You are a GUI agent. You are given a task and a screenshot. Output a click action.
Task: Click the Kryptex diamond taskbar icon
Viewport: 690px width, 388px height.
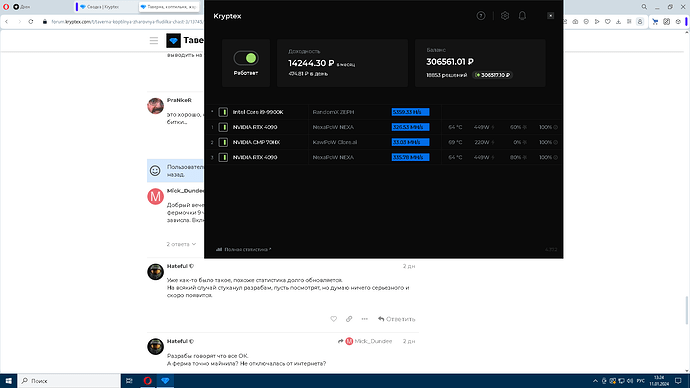tap(165, 381)
